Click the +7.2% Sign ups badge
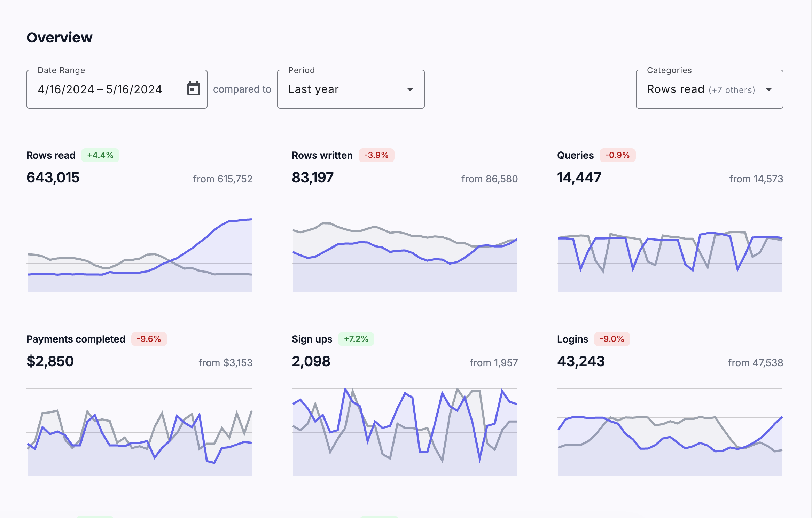 356,339
